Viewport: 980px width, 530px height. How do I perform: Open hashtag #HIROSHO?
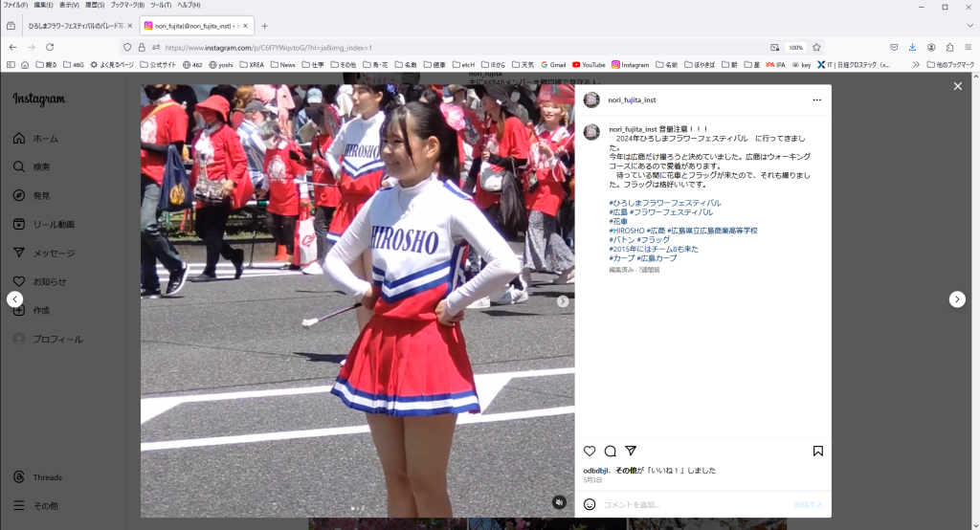coord(627,231)
